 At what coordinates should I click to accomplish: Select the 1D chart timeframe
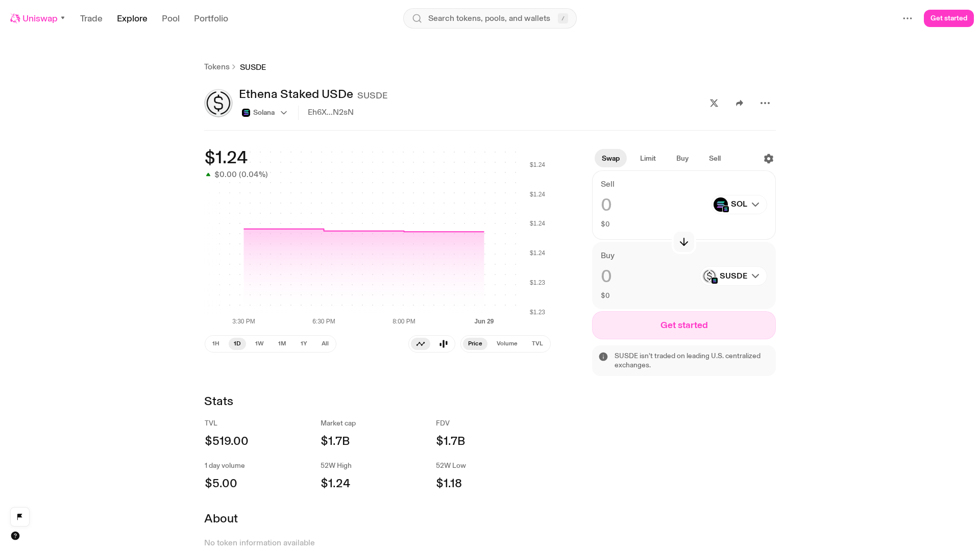pos(237,344)
